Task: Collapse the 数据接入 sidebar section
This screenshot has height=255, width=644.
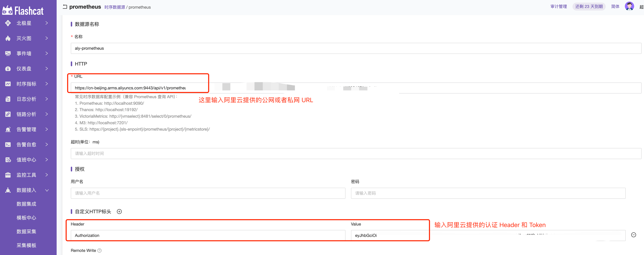Action: pyautogui.click(x=47, y=190)
